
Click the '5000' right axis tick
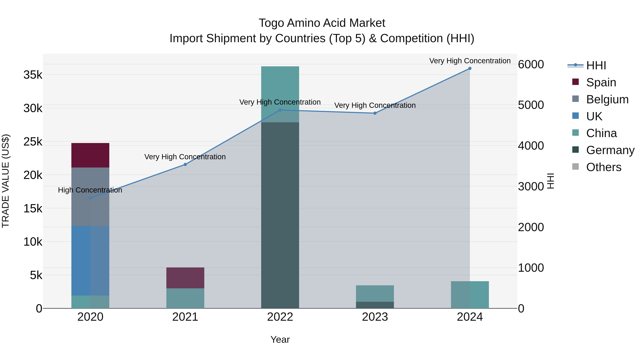pos(531,105)
